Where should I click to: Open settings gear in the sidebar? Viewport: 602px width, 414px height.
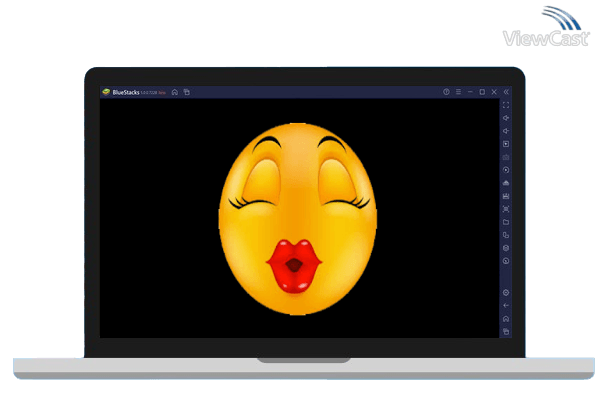click(x=506, y=293)
